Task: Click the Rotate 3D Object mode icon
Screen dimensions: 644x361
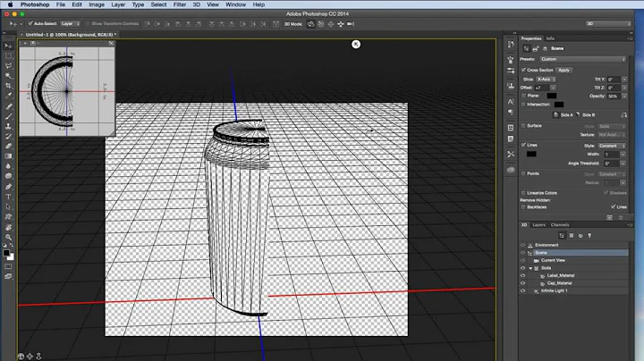Action: [x=311, y=24]
